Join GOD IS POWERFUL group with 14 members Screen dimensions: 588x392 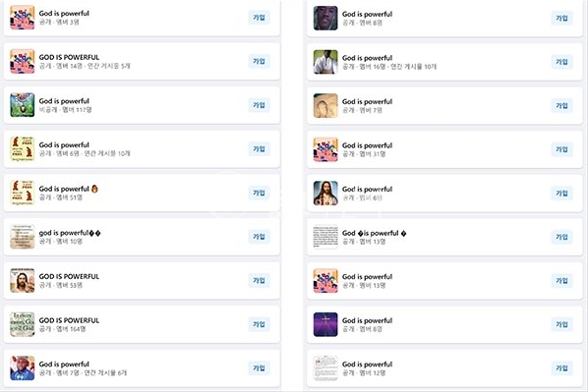pyautogui.click(x=259, y=61)
